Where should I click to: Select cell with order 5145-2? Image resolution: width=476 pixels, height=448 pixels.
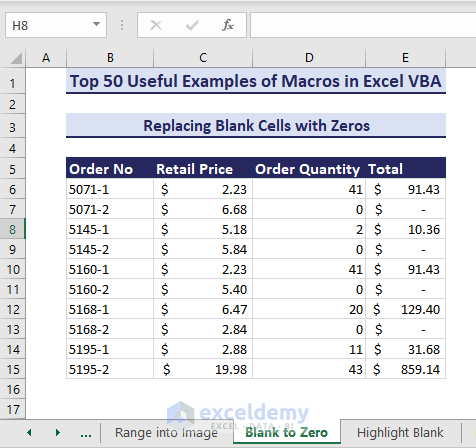point(110,249)
